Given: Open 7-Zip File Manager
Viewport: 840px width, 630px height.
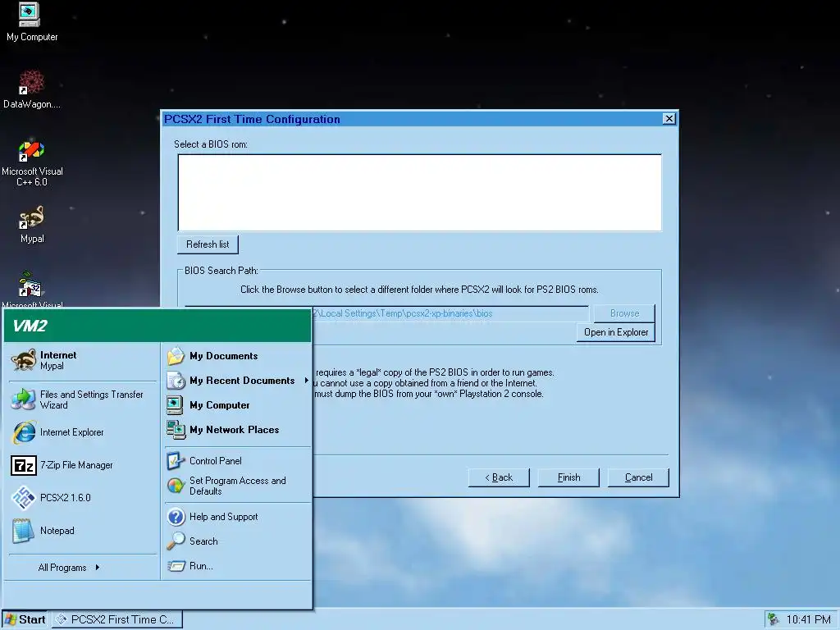Looking at the screenshot, I should [82, 465].
